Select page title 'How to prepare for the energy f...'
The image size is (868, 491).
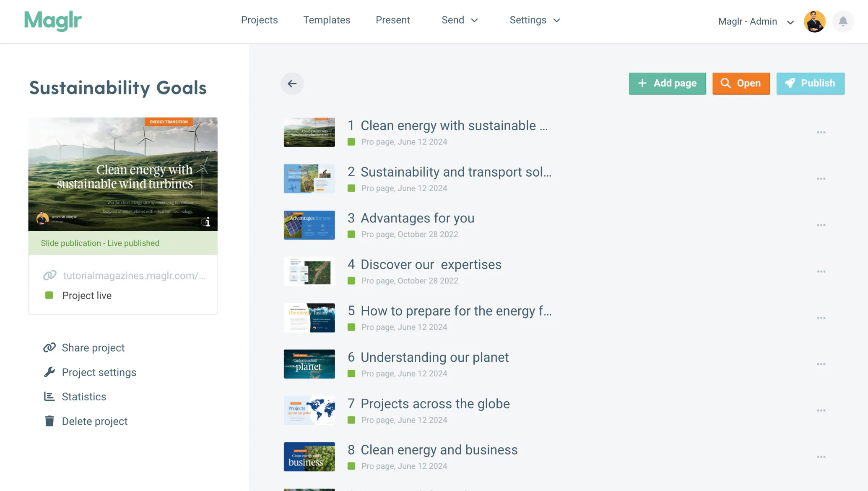click(x=456, y=311)
